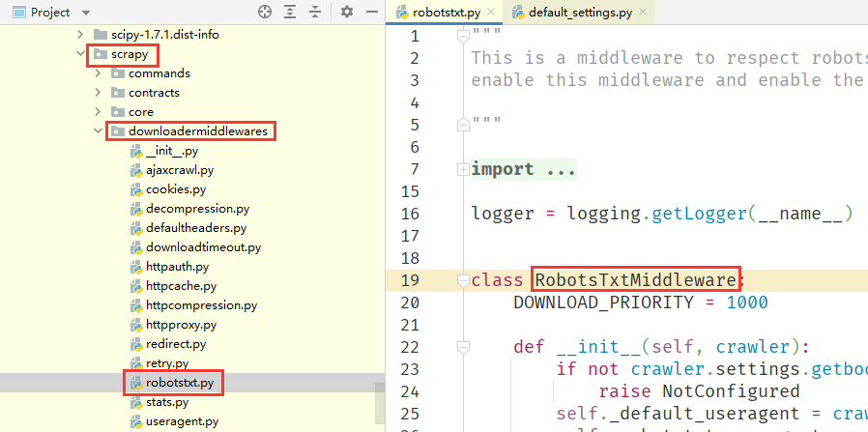Click the Expand All icon in Project toolbar
Image resolution: width=868 pixels, height=432 pixels.
click(x=291, y=13)
